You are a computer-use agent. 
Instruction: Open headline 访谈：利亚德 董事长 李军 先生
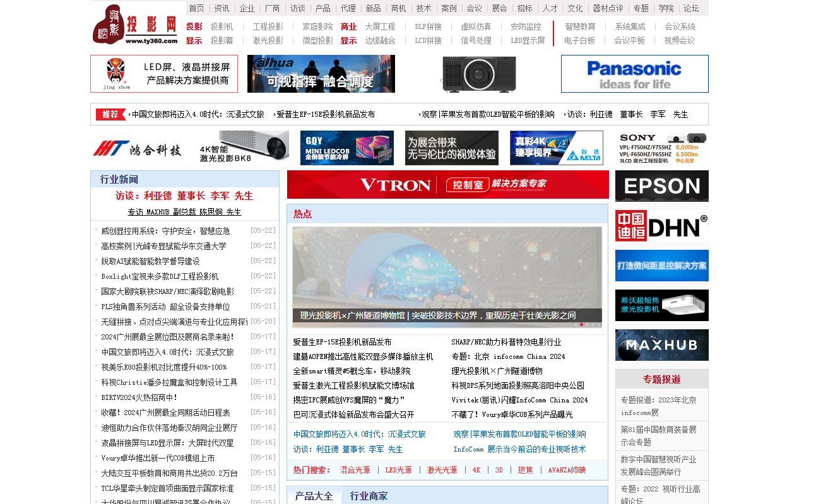pos(184,196)
